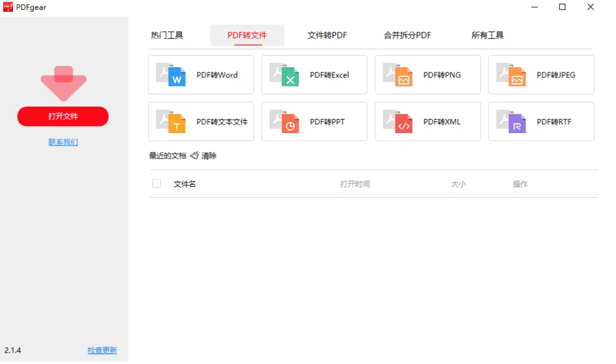Click the PDFgear logo in title bar
The height and width of the screenshot is (364, 616).
click(8, 6)
